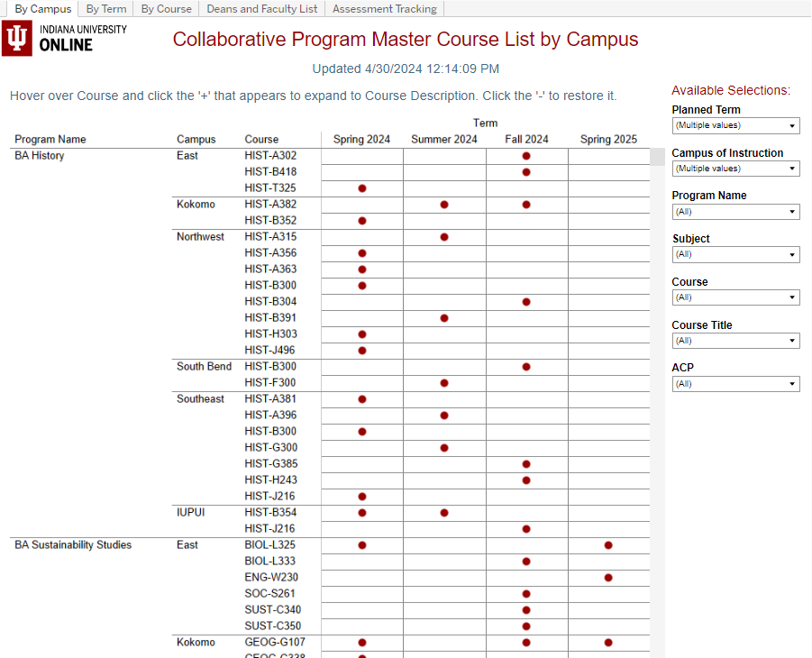Click the Indiana University Online logo
The height and width of the screenshot is (658, 812).
pyautogui.click(x=65, y=39)
